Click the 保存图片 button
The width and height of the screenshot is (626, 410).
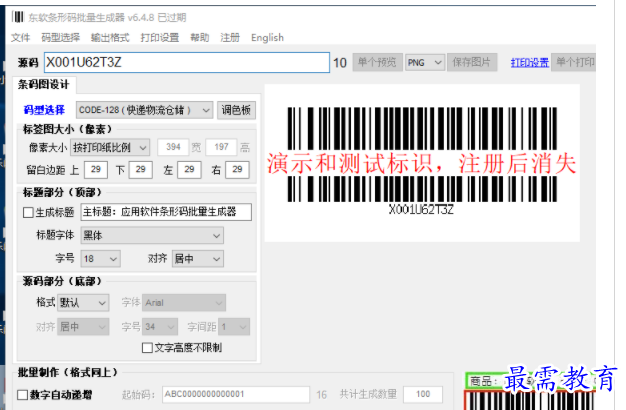(472, 62)
